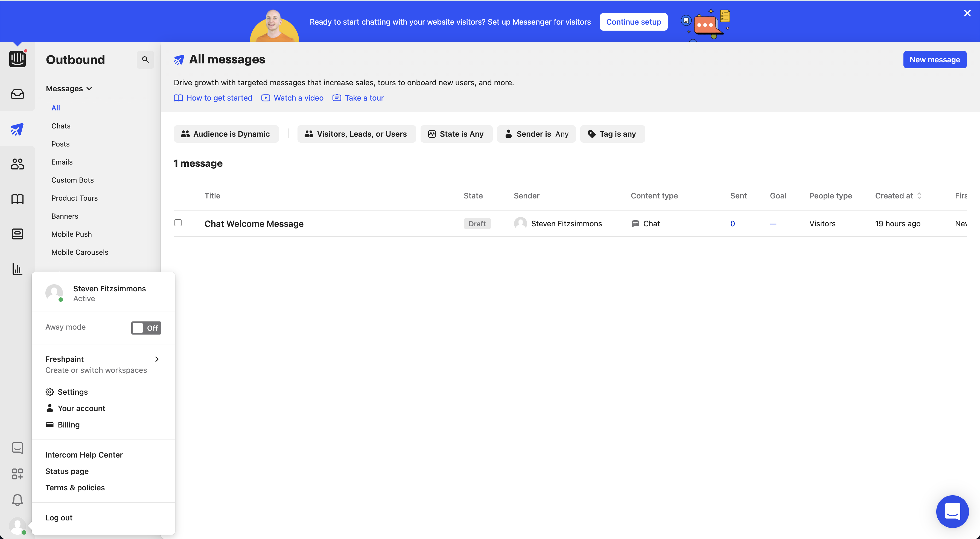Click the Goal dash in message row
Image resolution: width=980 pixels, height=539 pixels.
coord(773,224)
